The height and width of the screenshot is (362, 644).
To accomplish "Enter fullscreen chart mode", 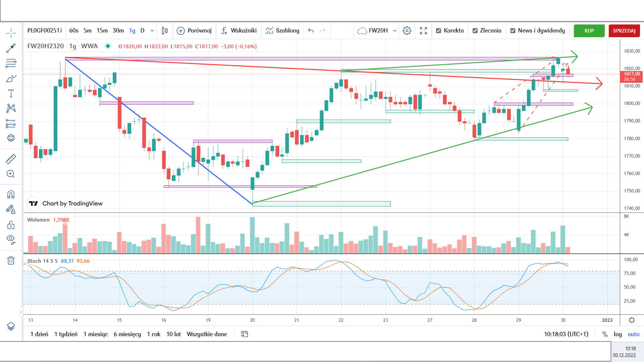I will pos(424,31).
